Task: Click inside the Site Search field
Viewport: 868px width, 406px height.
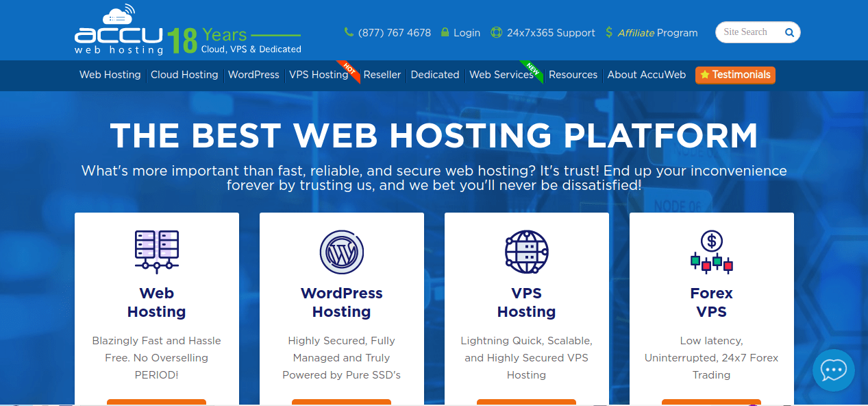Action: pos(750,32)
